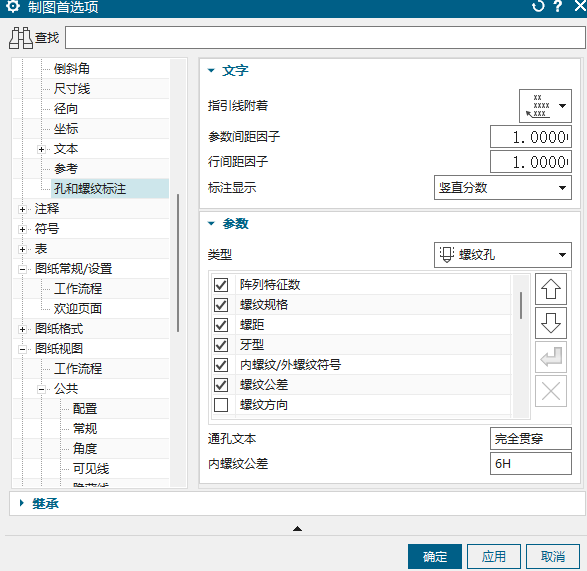The height and width of the screenshot is (571, 587).
Task: Click the 行间距因子 value field
Action: (x=531, y=162)
